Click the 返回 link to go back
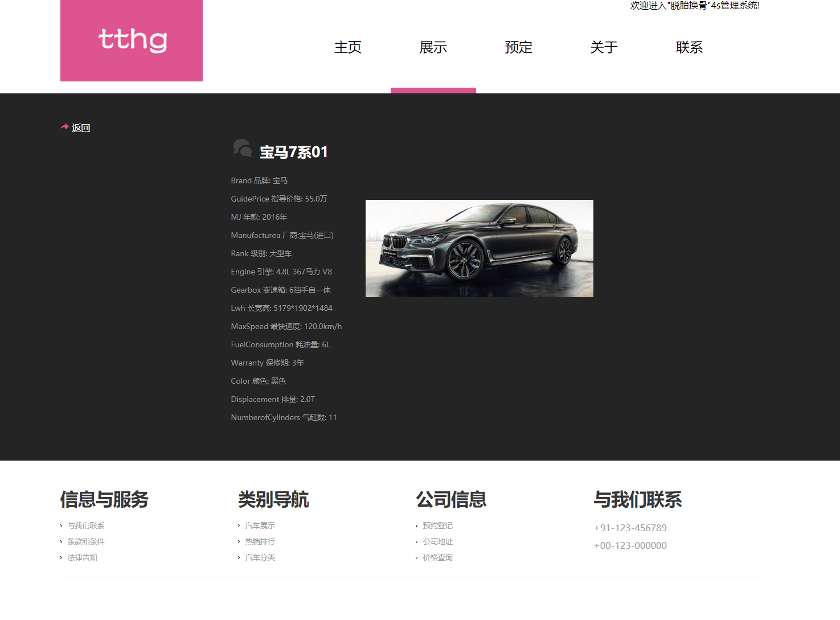 pos(81,128)
